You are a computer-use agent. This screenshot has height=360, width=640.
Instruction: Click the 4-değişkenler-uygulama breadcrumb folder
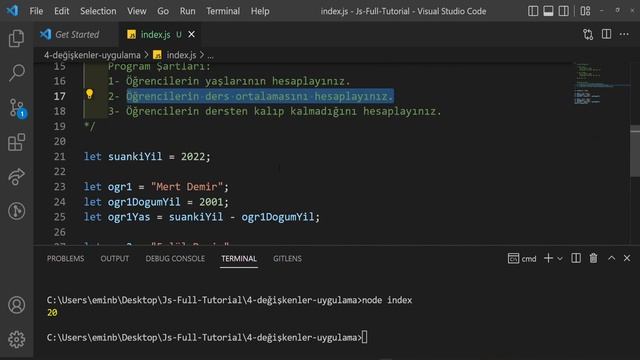92,55
